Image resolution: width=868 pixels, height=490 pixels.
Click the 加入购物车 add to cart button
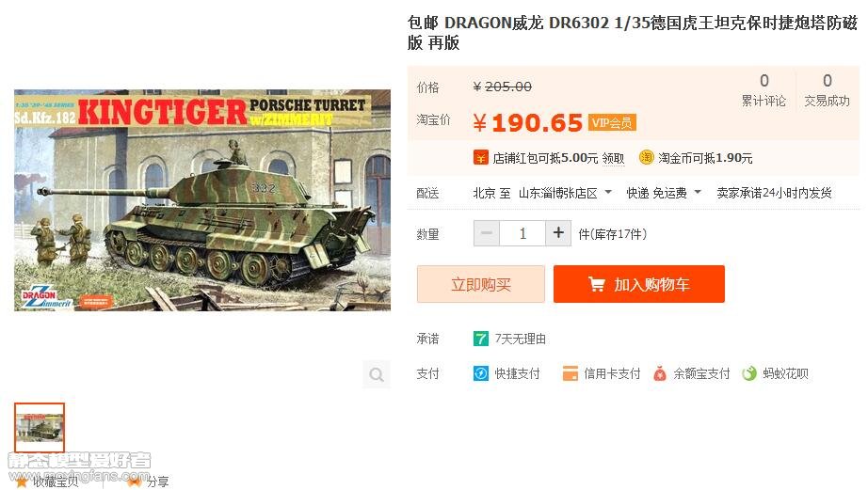coord(639,284)
